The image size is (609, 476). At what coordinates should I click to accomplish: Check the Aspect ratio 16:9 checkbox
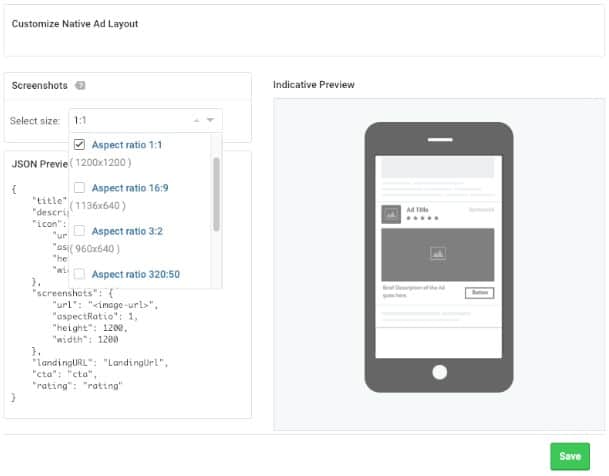pyautogui.click(x=80, y=187)
